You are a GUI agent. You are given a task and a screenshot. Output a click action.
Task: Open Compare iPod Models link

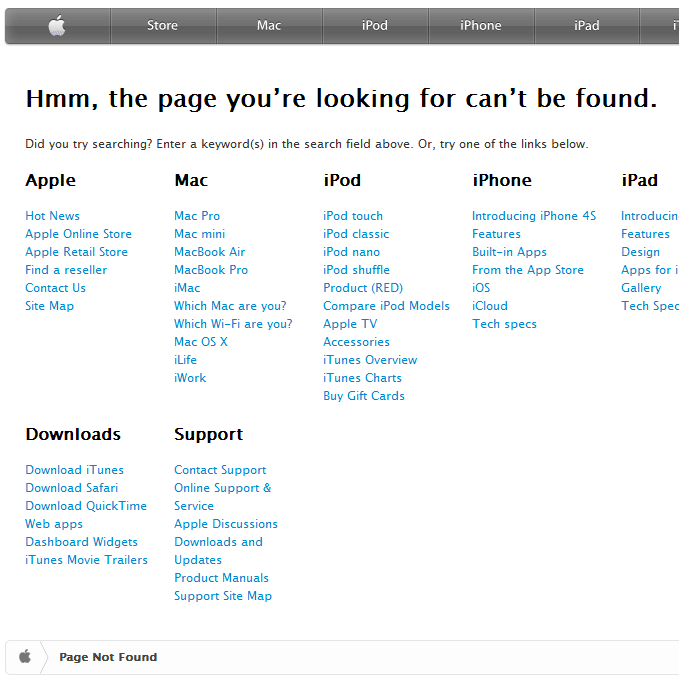386,306
